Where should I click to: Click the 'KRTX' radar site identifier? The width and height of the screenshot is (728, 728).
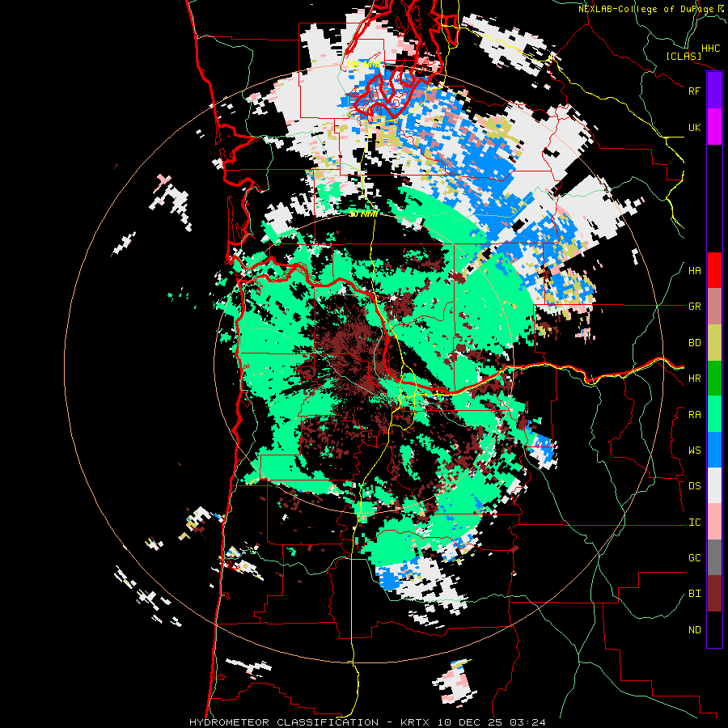coord(416,722)
